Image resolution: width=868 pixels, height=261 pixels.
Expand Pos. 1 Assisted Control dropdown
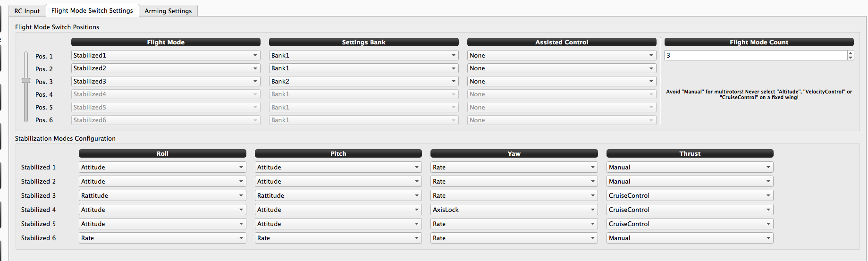click(562, 55)
